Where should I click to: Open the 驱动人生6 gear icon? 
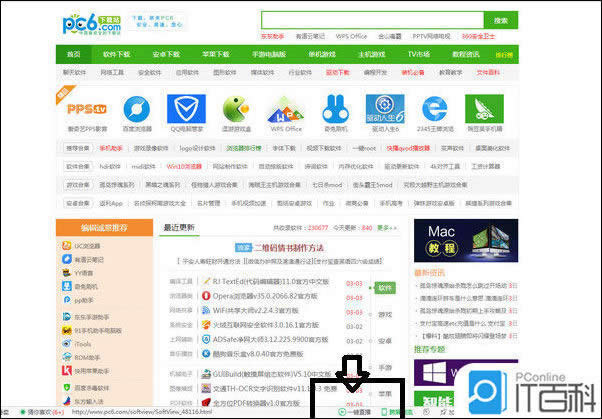click(x=385, y=109)
